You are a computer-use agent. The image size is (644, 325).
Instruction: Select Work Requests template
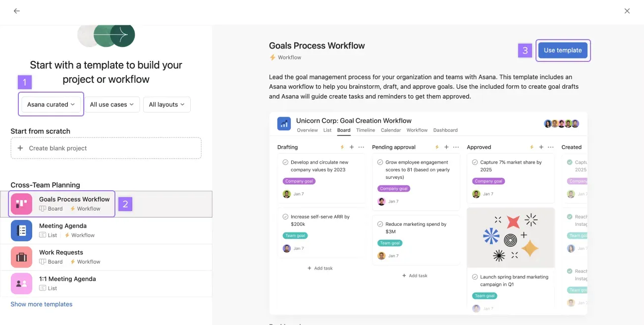tap(106, 257)
